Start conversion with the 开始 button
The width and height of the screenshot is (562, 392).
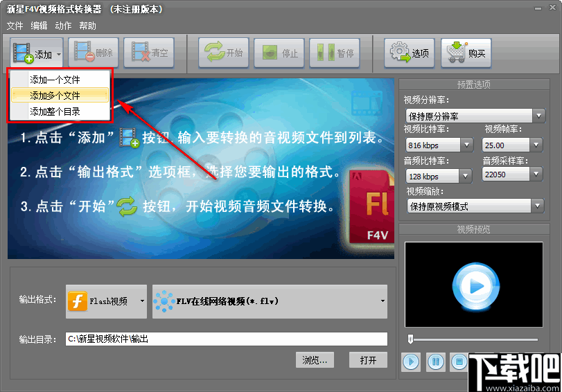(x=223, y=53)
